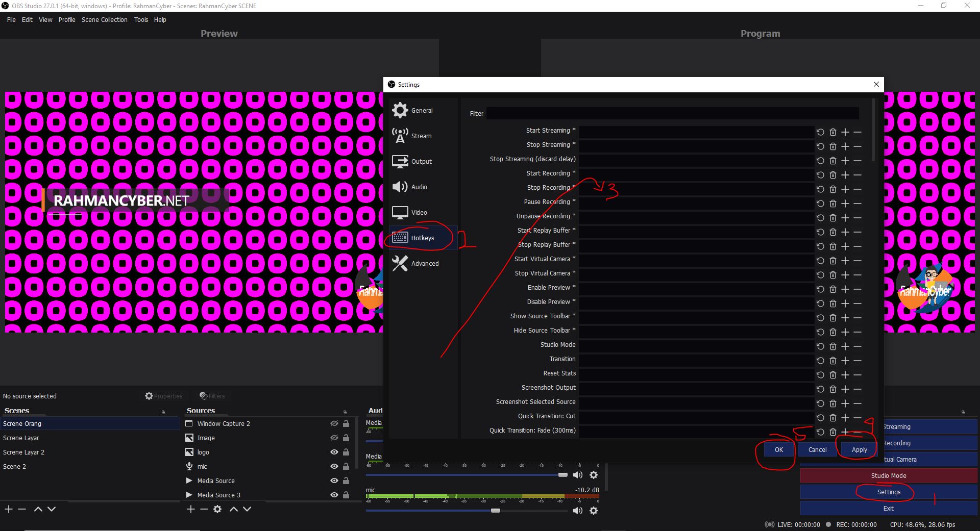Lock the mic source with the padlock icon

coord(346,466)
